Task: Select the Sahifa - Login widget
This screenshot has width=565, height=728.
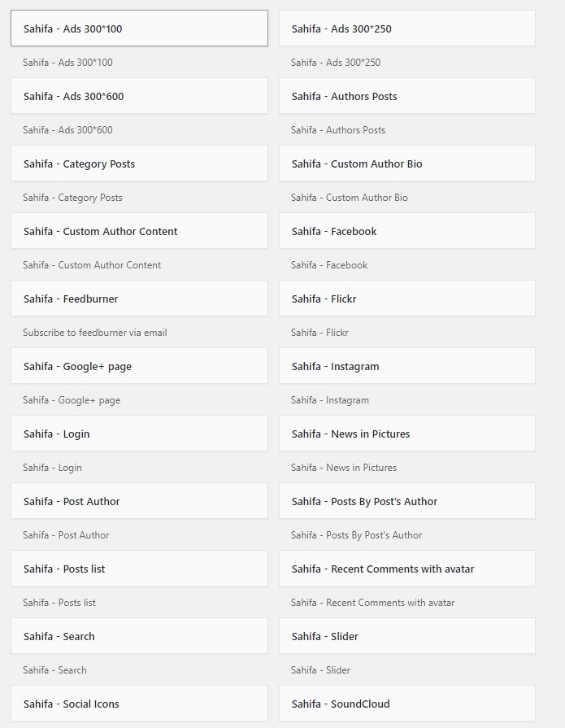Action: coord(139,434)
